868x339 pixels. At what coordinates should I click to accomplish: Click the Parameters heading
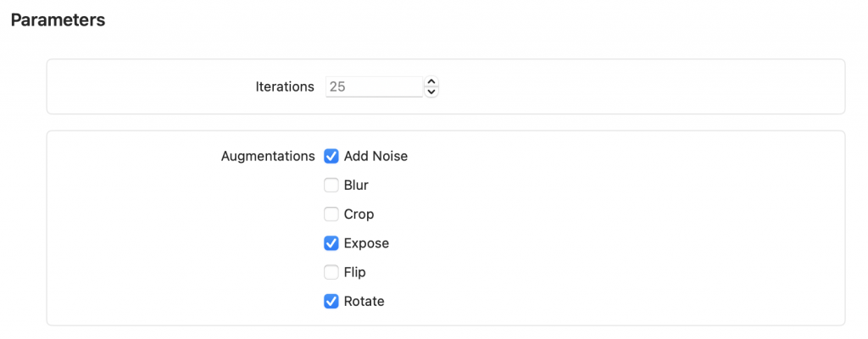click(x=58, y=20)
